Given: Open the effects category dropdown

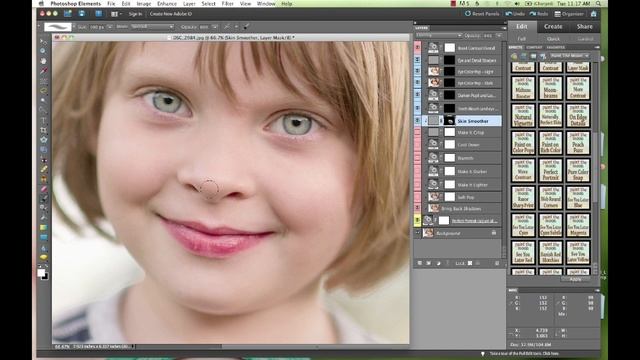Looking at the screenshot, I should pyautogui.click(x=569, y=56).
